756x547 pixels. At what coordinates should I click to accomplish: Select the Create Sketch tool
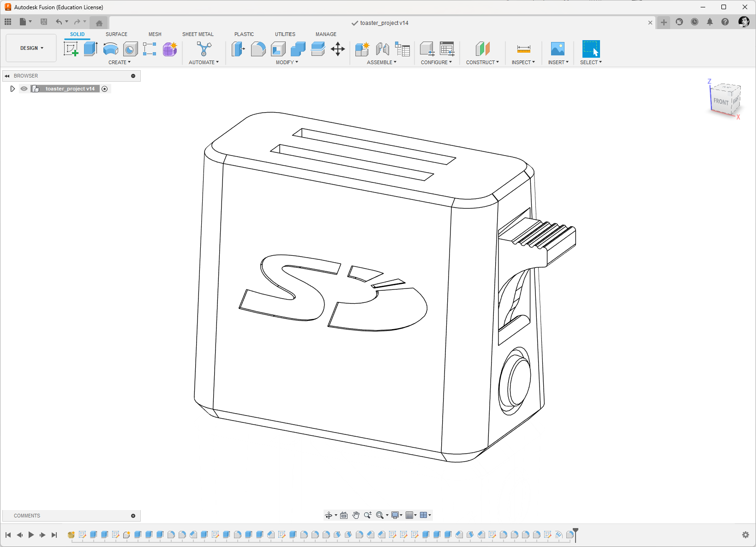tap(71, 48)
